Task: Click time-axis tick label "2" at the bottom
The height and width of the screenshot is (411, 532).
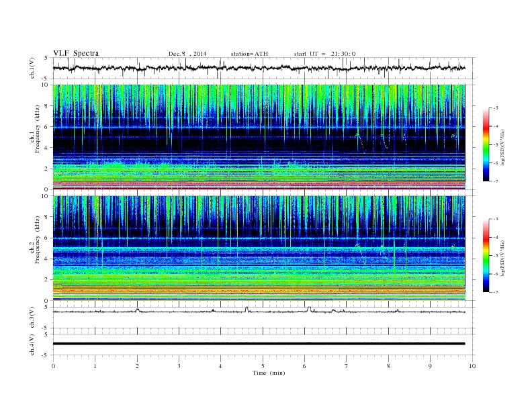Action: [137, 366]
